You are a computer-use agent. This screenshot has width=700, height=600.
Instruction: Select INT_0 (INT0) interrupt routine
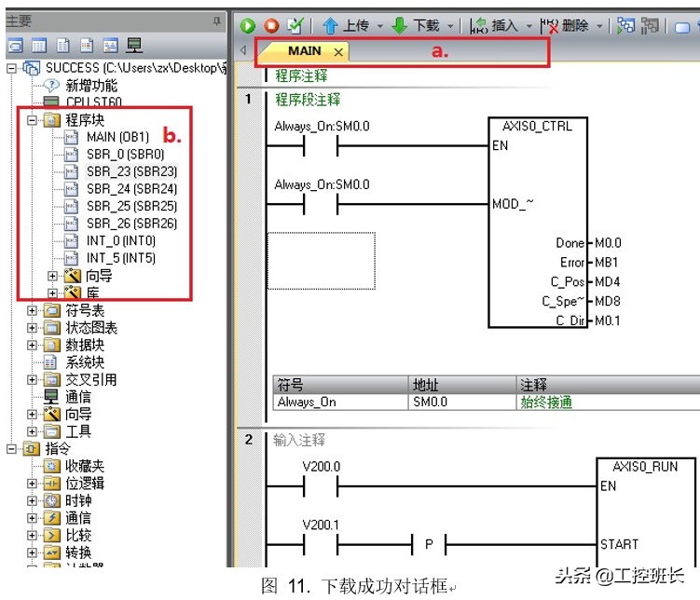[121, 241]
